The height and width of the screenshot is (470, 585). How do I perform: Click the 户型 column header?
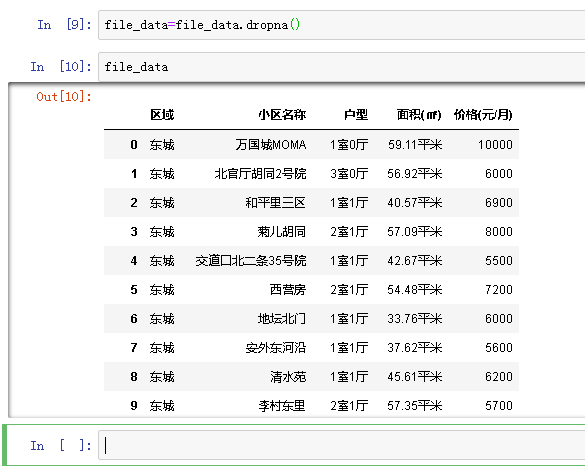point(356,115)
